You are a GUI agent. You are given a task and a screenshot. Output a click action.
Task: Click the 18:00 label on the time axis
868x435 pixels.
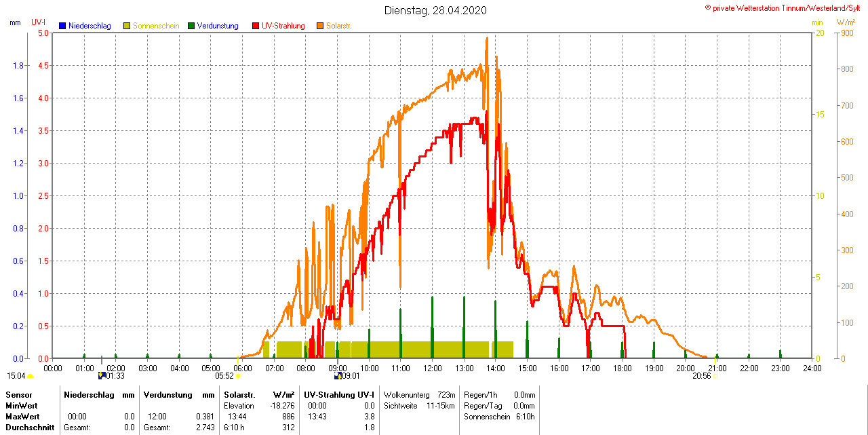coord(623,368)
